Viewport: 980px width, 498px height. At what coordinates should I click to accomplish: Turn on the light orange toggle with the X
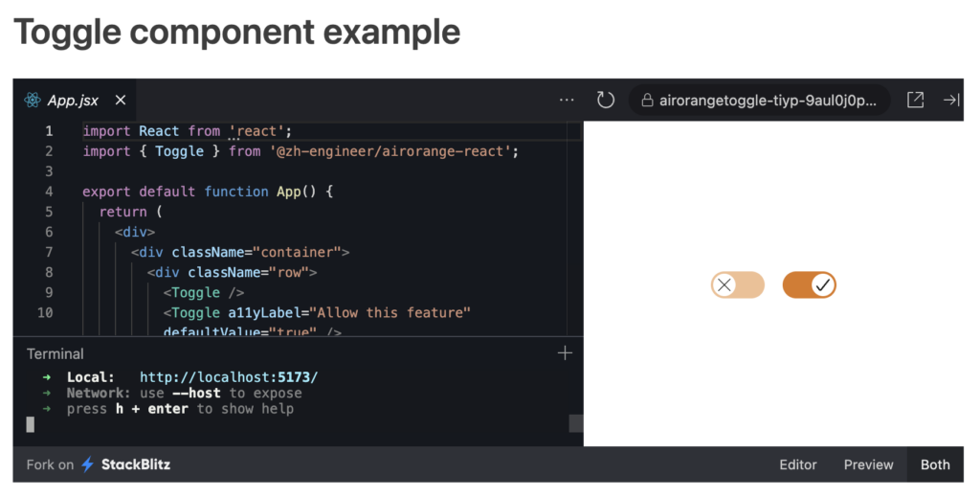coord(737,284)
